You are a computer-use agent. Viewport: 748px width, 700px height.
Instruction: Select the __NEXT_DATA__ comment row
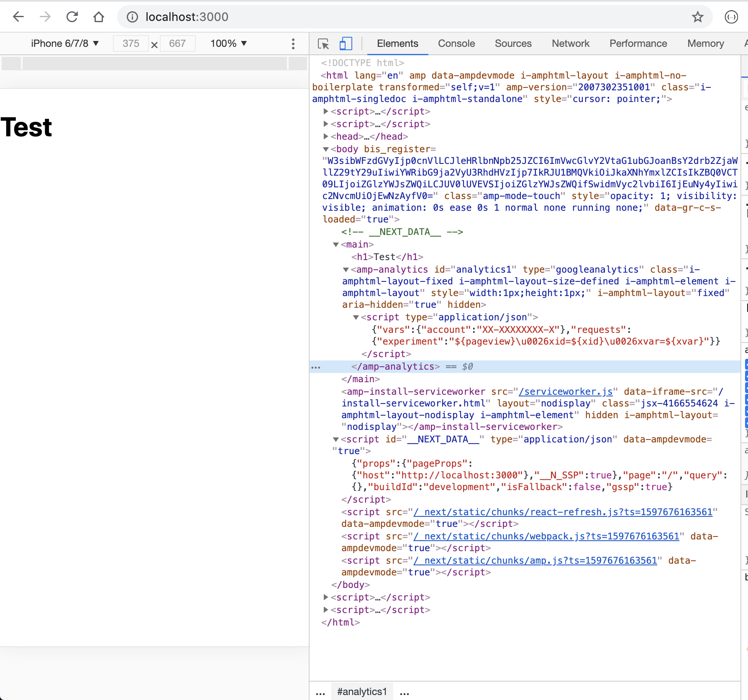point(402,232)
